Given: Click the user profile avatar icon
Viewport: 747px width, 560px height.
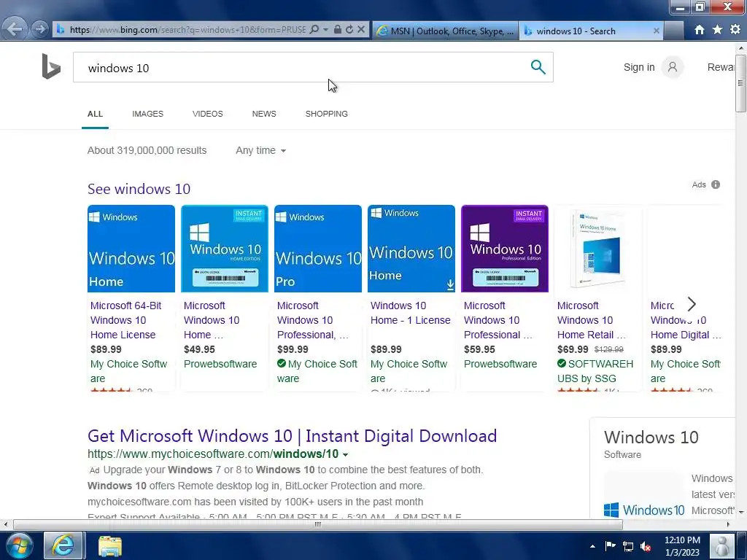Looking at the screenshot, I should pyautogui.click(x=672, y=67).
